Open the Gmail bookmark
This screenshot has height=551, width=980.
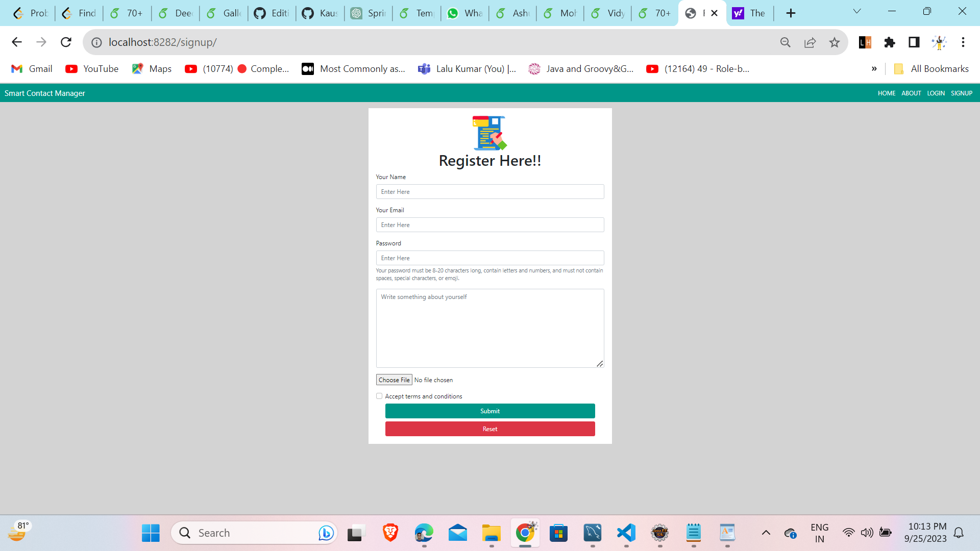[x=32, y=68]
